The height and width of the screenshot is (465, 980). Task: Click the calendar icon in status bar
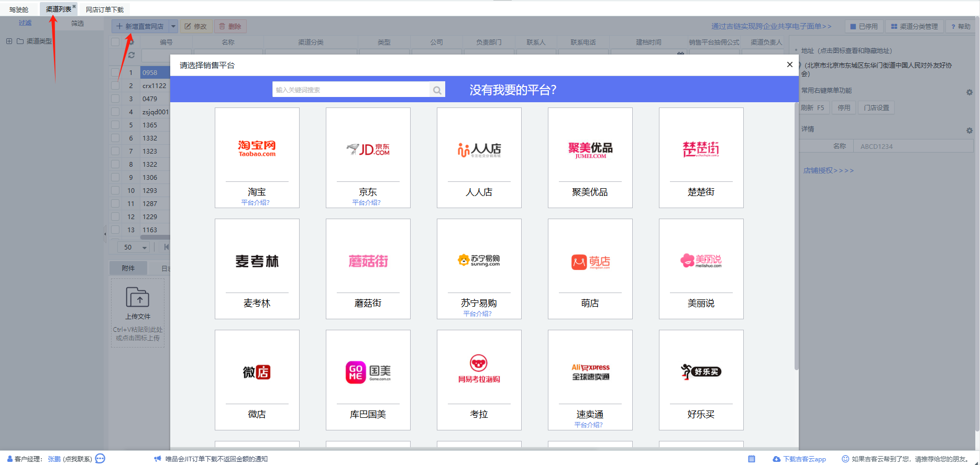[752, 459]
